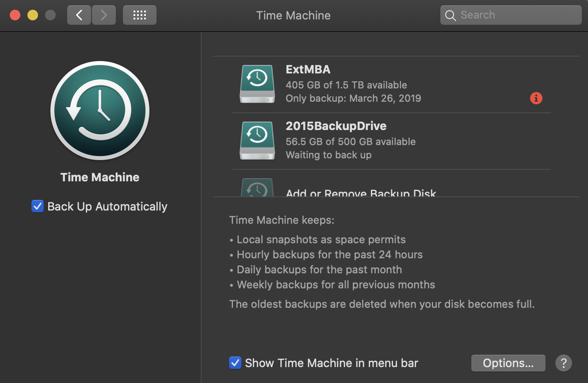The image size is (588, 383).
Task: Show all preferences with the grid button
Action: coord(140,15)
